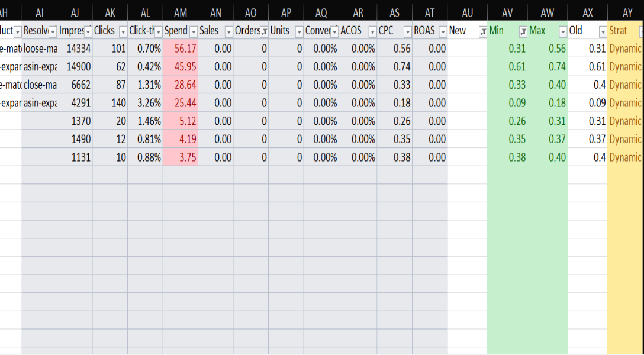Image resolution: width=644 pixels, height=355 pixels.
Task: Select column AX header
Action: pos(588,13)
